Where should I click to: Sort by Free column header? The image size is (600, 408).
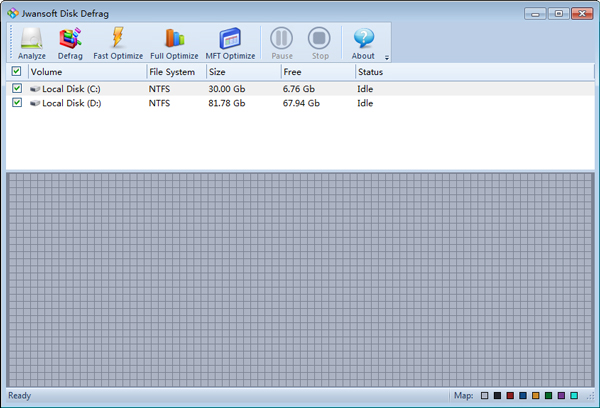pyautogui.click(x=318, y=72)
